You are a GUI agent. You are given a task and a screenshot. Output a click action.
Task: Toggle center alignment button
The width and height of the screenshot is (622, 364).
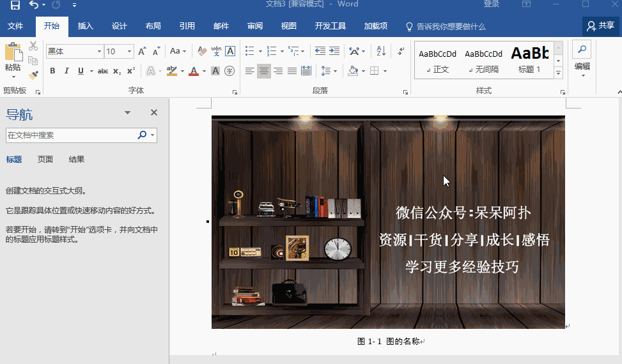click(264, 72)
